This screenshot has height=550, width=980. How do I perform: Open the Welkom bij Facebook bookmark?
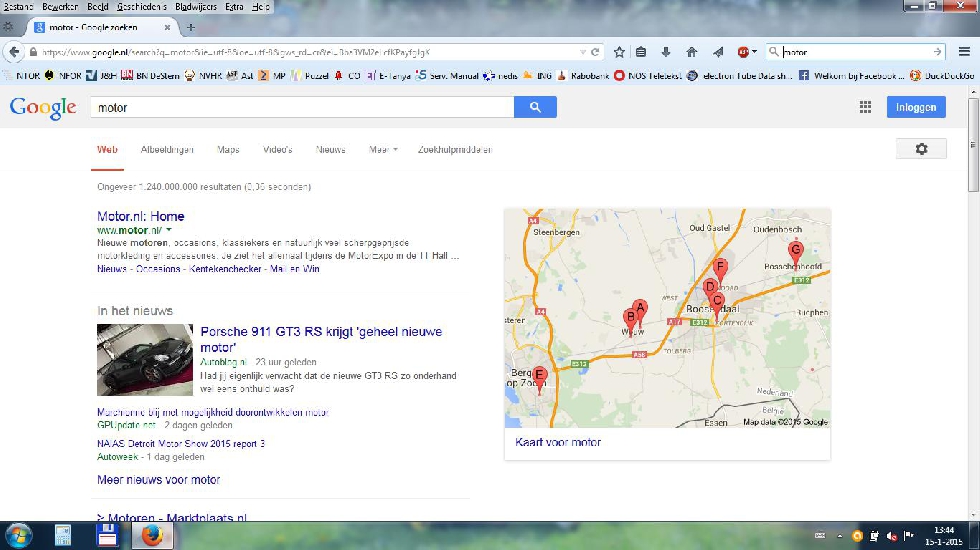851,76
